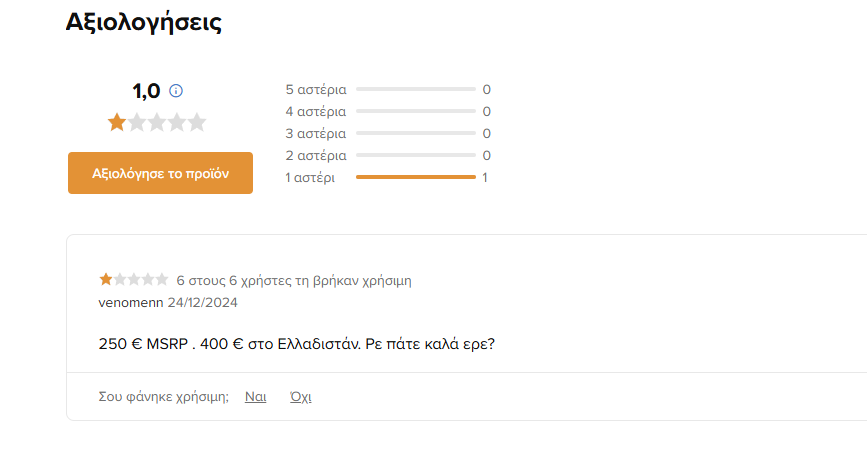This screenshot has width=867, height=468.
Task: Click the orange star in venomenn's review
Action: pos(106,279)
